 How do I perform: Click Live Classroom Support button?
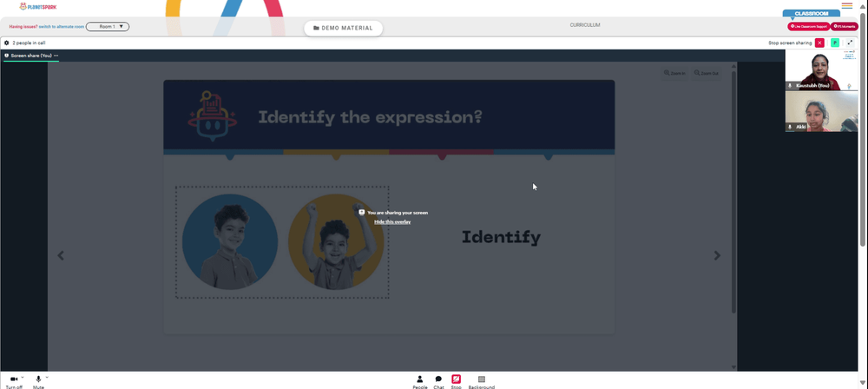click(809, 26)
